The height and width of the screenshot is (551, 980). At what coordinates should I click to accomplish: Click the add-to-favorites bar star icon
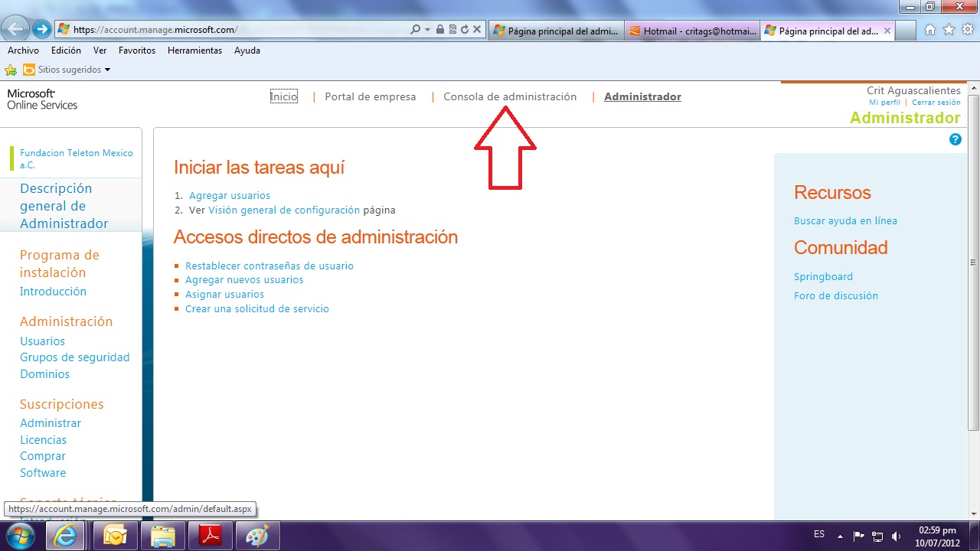coord(11,70)
